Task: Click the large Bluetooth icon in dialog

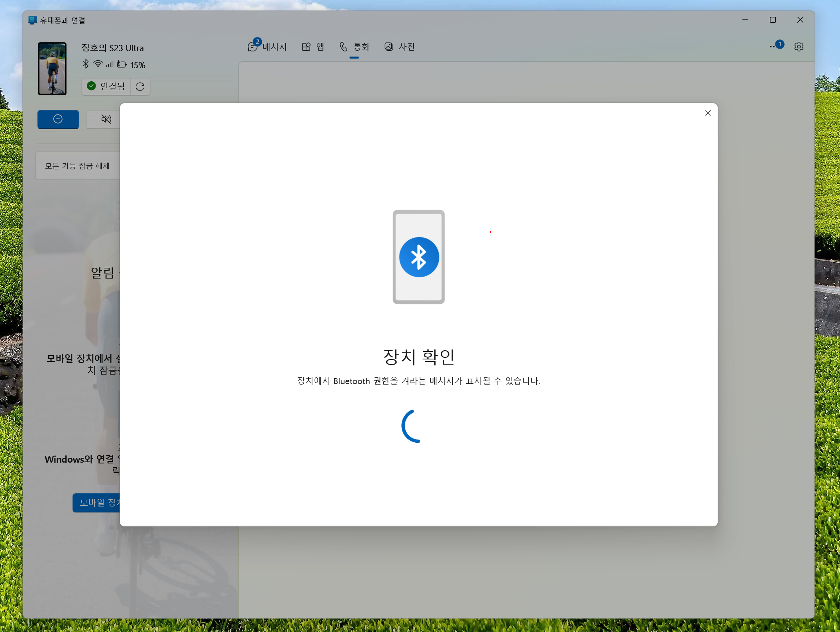Action: coord(419,257)
